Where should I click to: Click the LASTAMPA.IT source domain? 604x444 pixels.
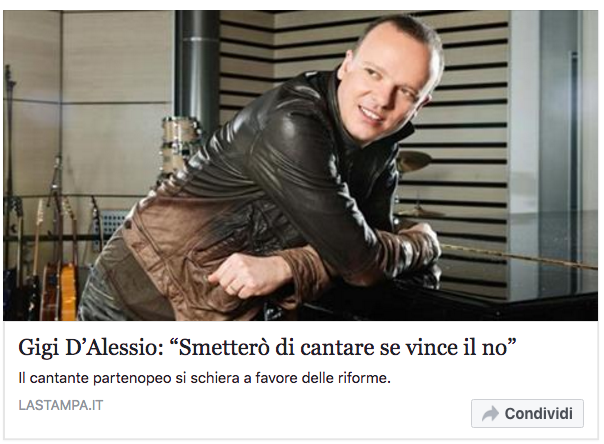pyautogui.click(x=61, y=405)
